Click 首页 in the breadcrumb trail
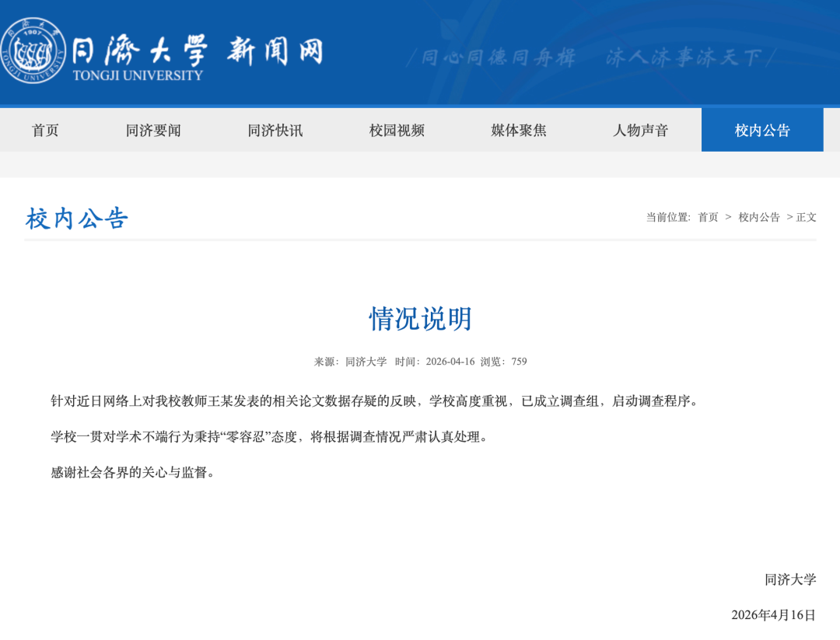 tap(709, 218)
